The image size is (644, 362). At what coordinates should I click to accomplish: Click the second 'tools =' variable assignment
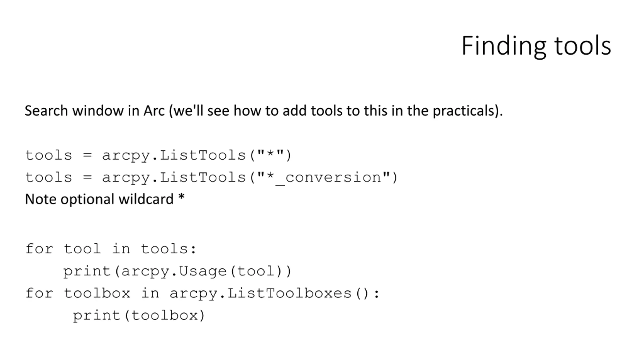coord(59,177)
